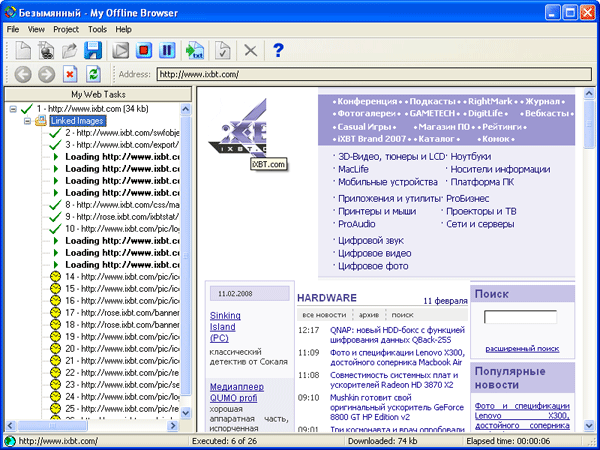The height and width of the screenshot is (450, 600).
Task: Save project with the floppy disk icon
Action: coord(93,50)
